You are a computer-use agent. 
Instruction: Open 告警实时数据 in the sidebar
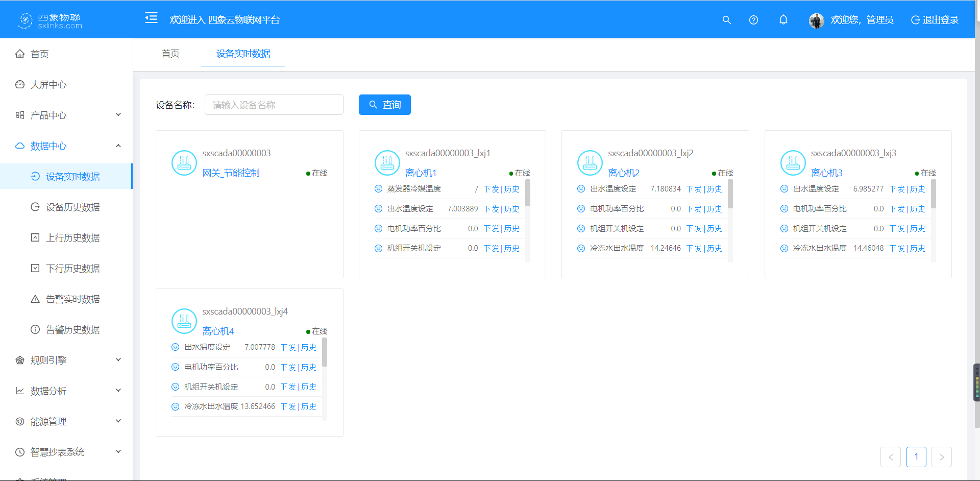(72, 299)
